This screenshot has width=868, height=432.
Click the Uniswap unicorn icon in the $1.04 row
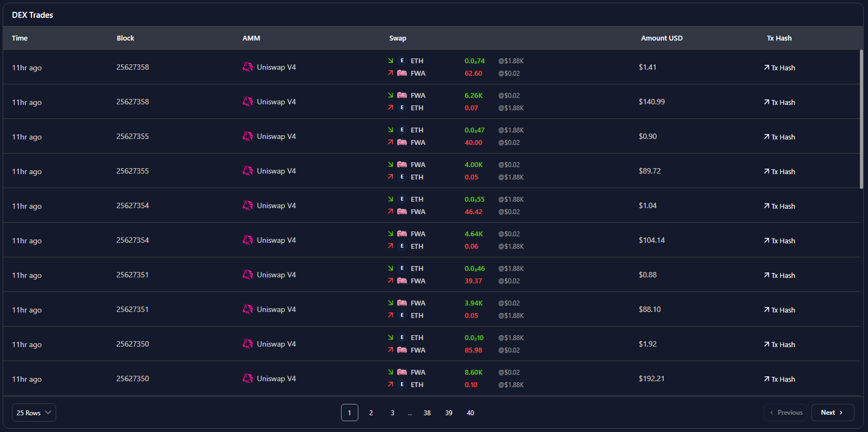[x=248, y=205]
